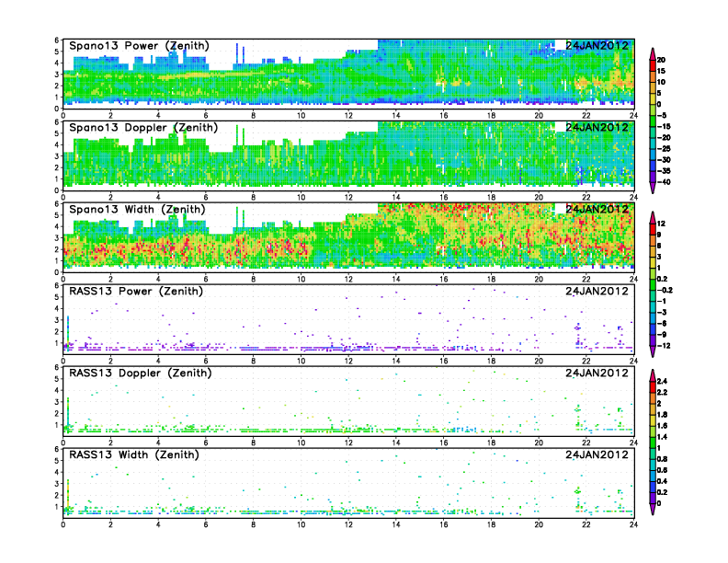Click the top red arrow of the power colorbar

(x=652, y=50)
